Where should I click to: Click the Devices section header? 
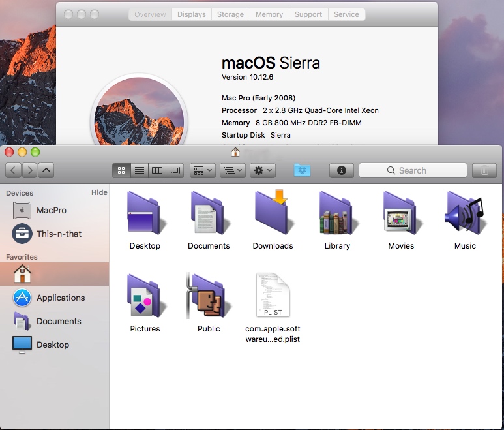click(x=20, y=193)
